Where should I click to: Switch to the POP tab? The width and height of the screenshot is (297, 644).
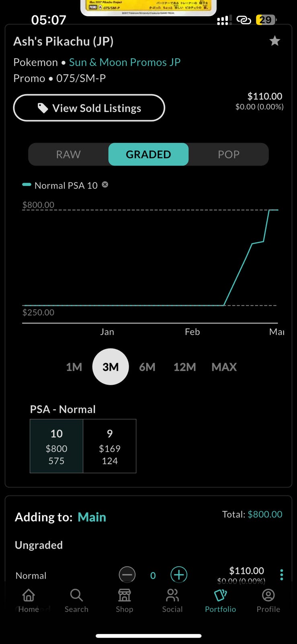coord(228,154)
